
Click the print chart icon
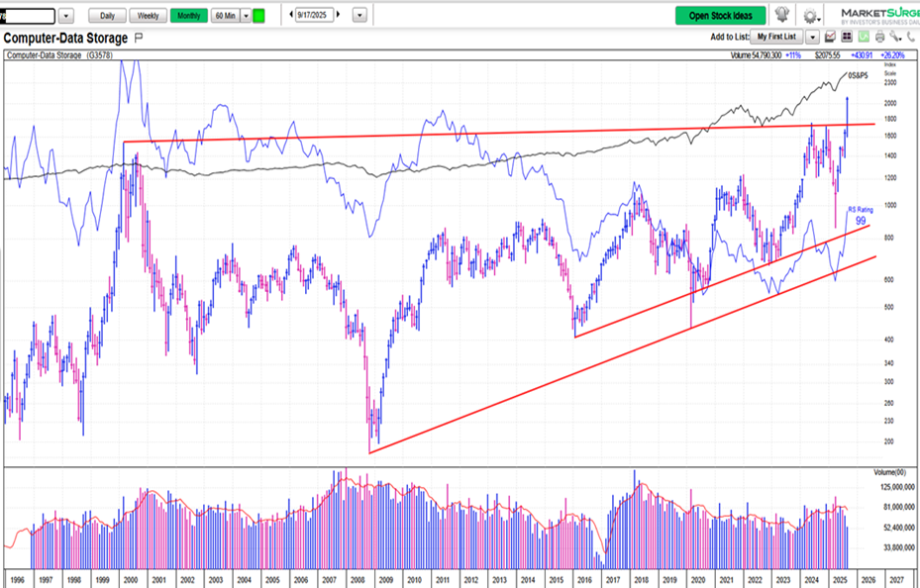(x=878, y=36)
